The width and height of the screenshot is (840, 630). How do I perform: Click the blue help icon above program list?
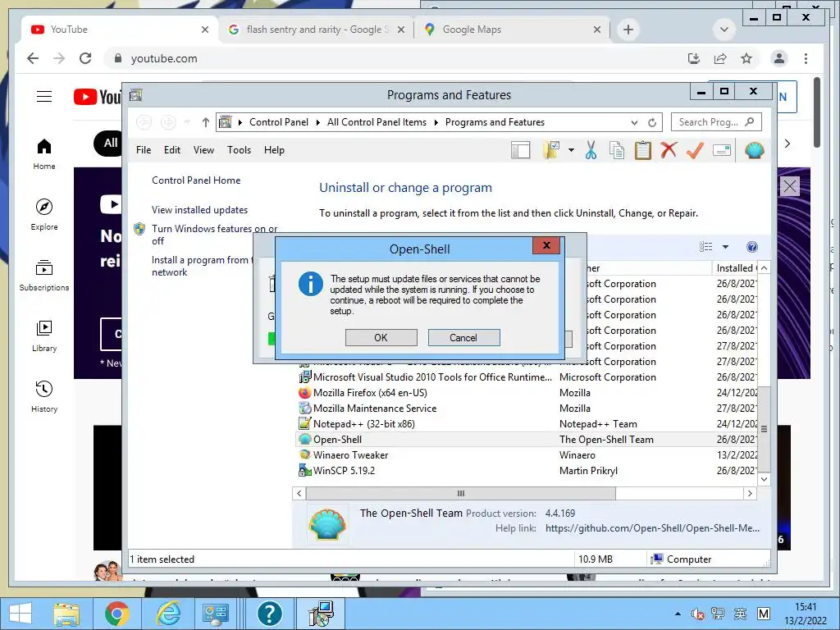click(x=752, y=247)
